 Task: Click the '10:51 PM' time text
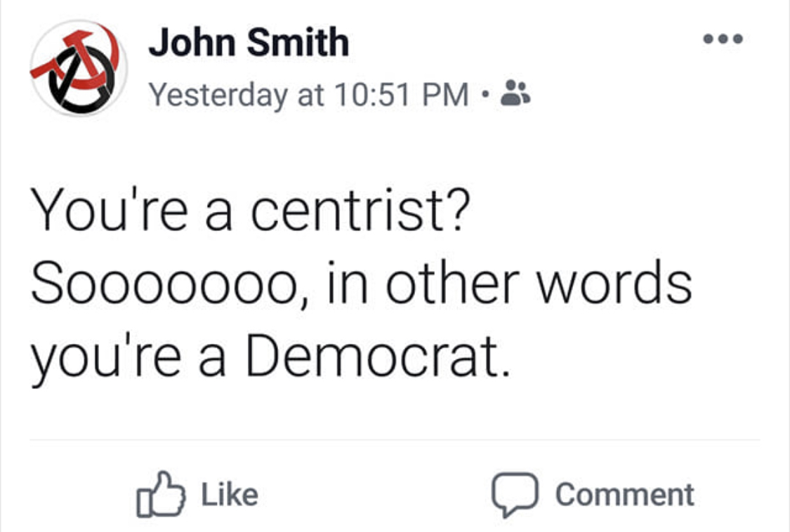click(x=401, y=94)
